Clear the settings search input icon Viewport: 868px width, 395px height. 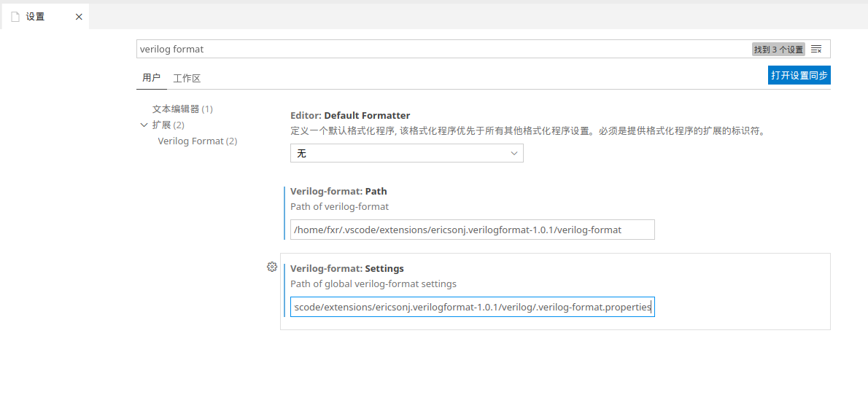coord(816,50)
